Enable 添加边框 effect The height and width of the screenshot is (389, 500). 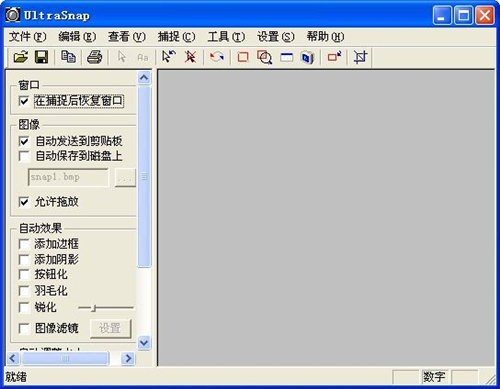point(24,244)
